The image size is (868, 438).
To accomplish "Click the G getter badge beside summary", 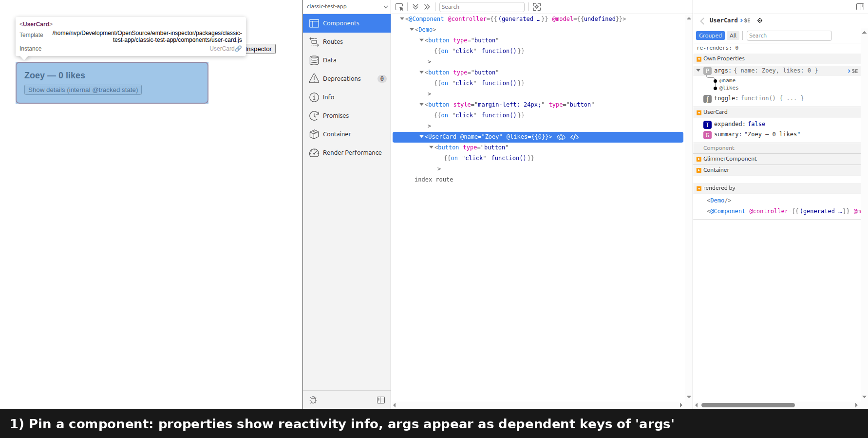I will click(x=707, y=135).
